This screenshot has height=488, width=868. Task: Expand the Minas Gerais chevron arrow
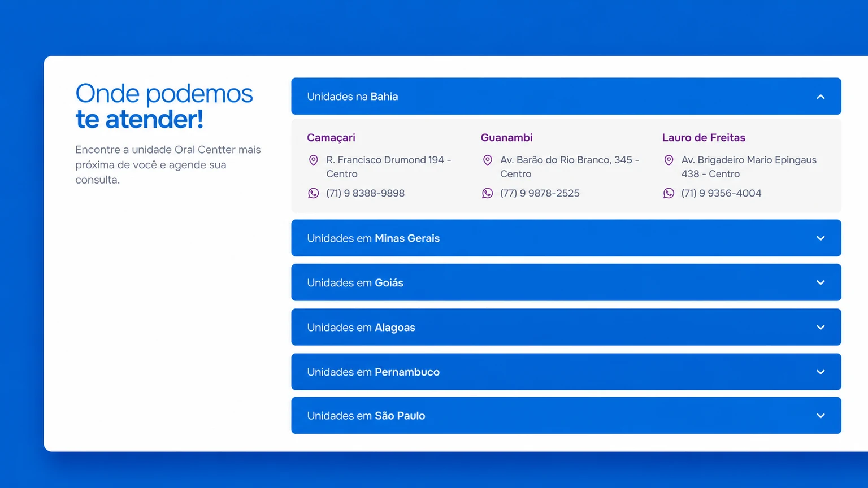tap(821, 238)
